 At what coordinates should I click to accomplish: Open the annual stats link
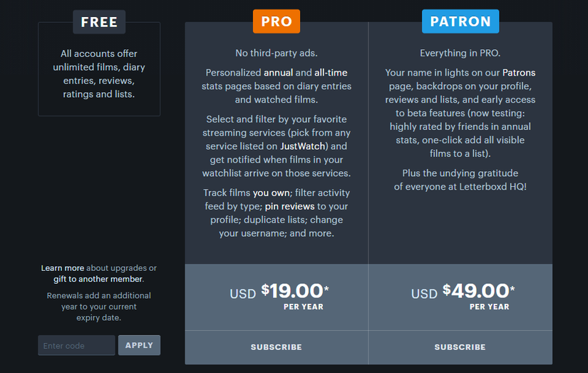[278, 73]
